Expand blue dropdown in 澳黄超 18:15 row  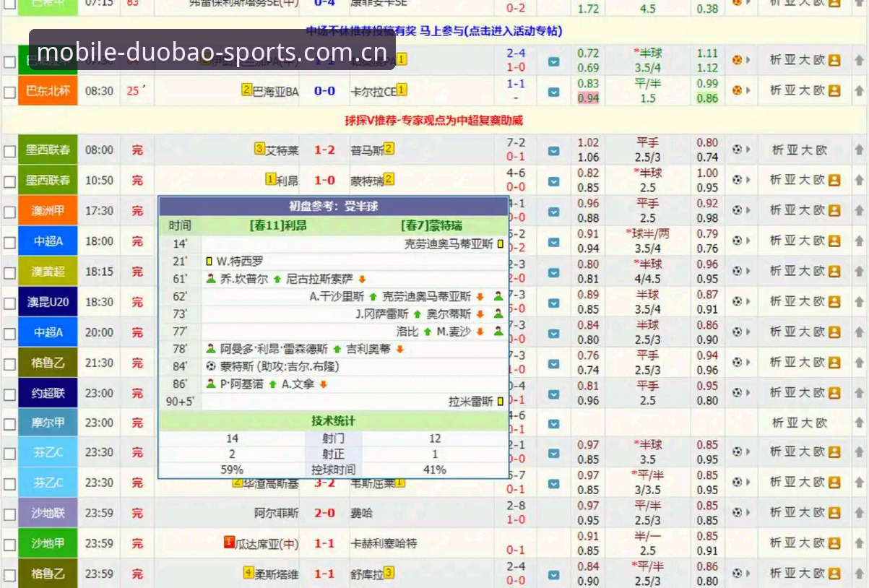(x=553, y=272)
